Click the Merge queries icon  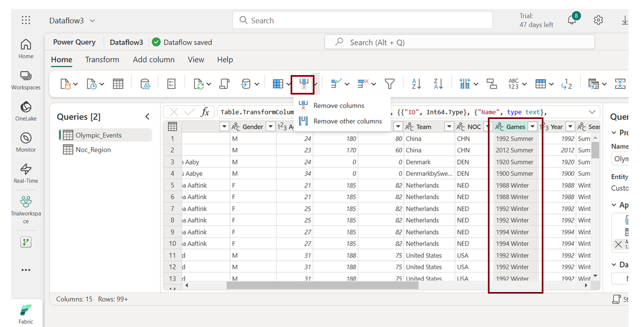tap(593, 84)
